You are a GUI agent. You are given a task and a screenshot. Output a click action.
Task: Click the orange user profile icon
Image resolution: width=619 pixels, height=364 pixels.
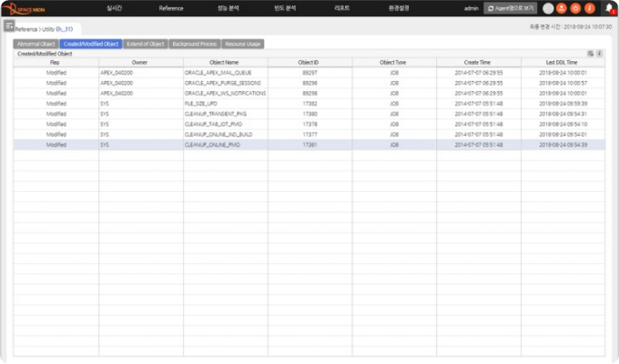(x=561, y=8)
